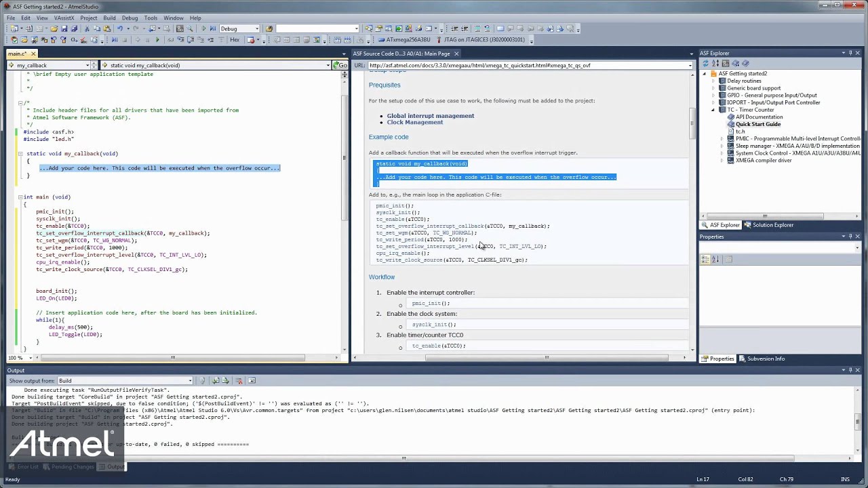Open the URL address dropdown arrow
The width and height of the screenshot is (868, 488).
click(x=690, y=66)
